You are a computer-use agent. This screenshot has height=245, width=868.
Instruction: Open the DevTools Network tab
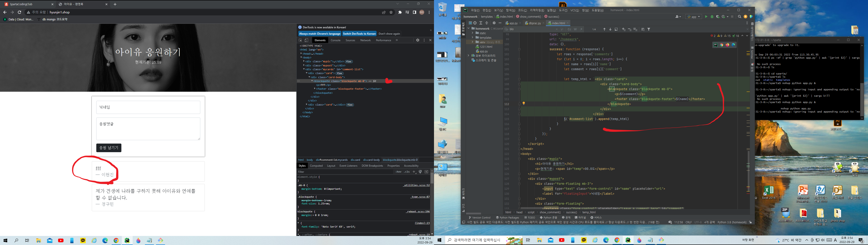(x=365, y=40)
